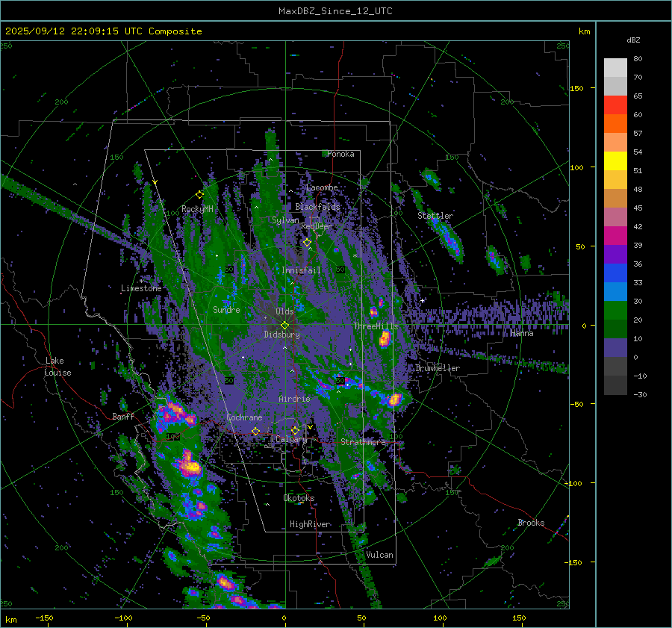
Task: Click the -30 value on dBZ legend
Action: 640,394
